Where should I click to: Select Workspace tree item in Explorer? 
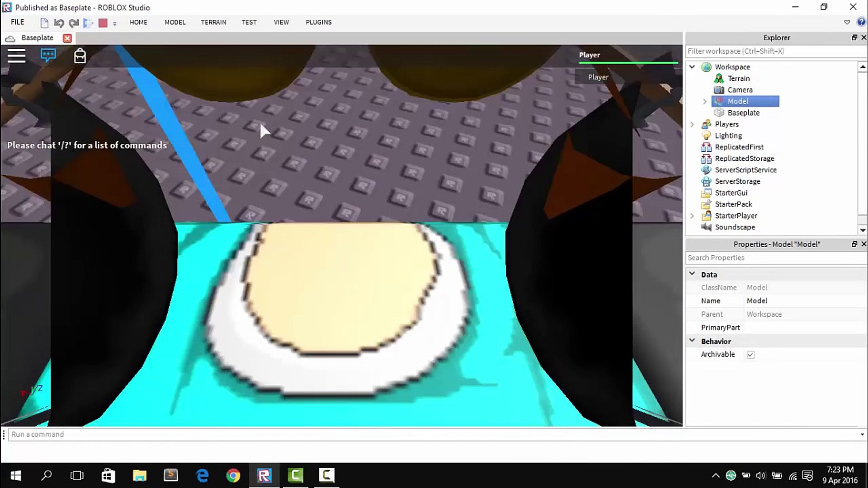pyautogui.click(x=733, y=66)
